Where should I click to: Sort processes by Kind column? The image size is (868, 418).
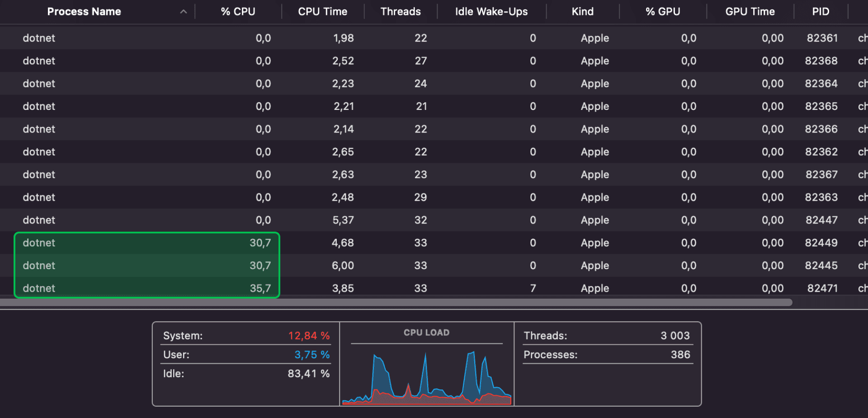tap(583, 11)
